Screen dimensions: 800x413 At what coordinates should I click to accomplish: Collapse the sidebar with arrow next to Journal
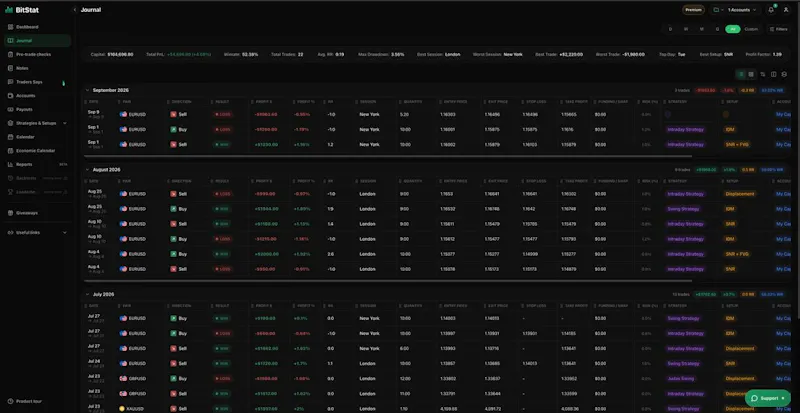click(x=74, y=10)
